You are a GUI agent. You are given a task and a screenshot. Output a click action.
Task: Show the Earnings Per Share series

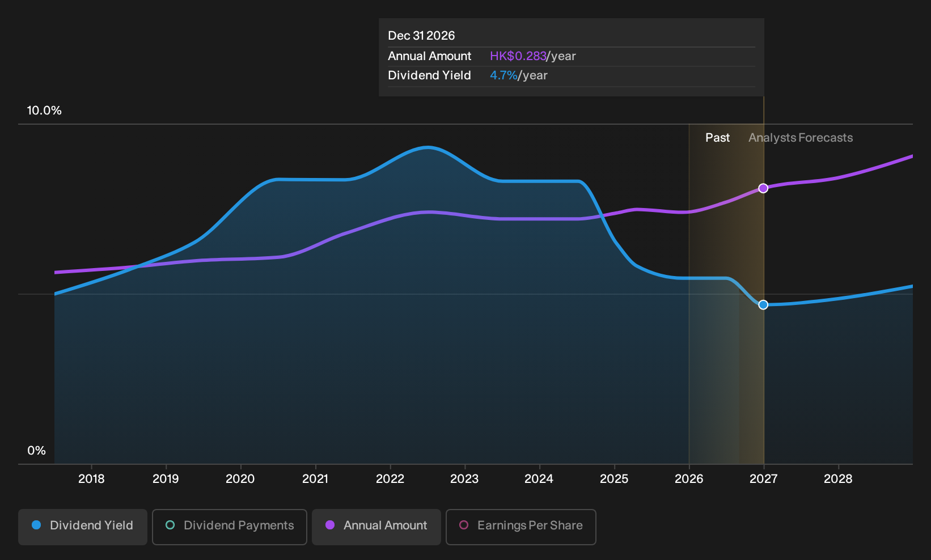point(521,527)
